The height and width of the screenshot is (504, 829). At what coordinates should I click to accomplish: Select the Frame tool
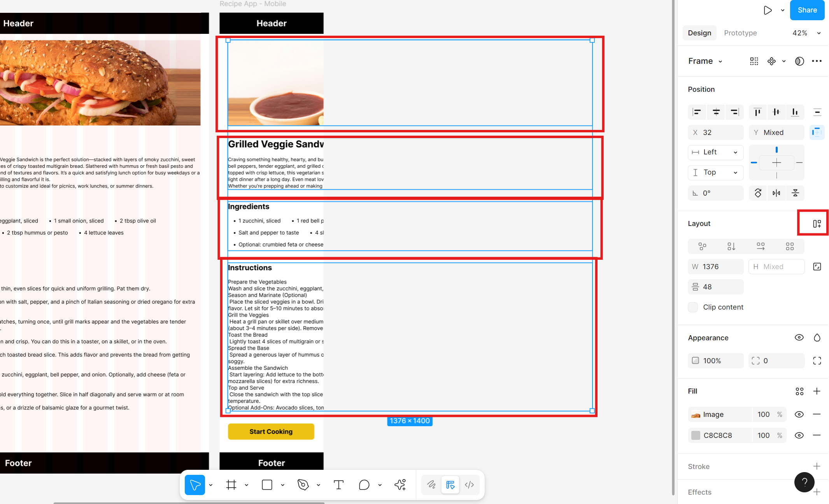(x=231, y=485)
